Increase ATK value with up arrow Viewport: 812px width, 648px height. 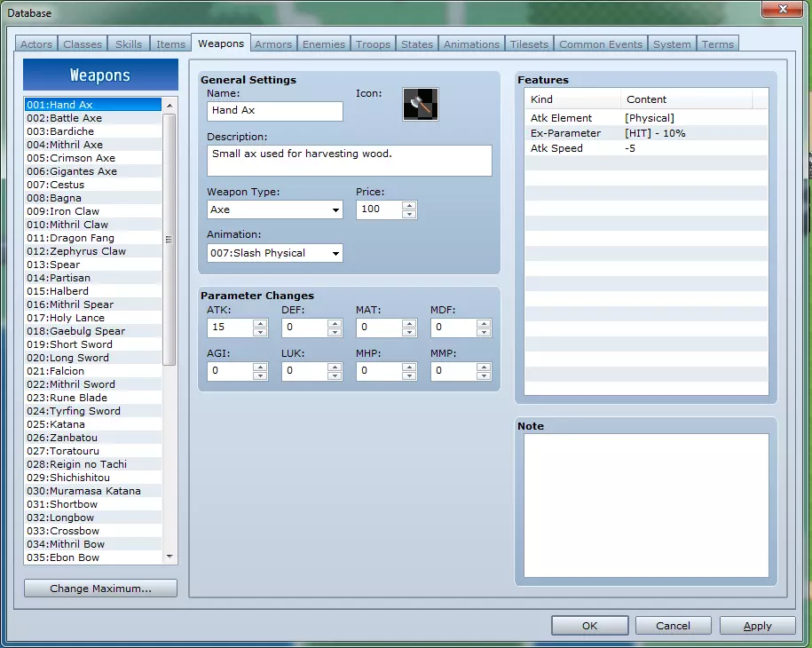[x=260, y=323]
